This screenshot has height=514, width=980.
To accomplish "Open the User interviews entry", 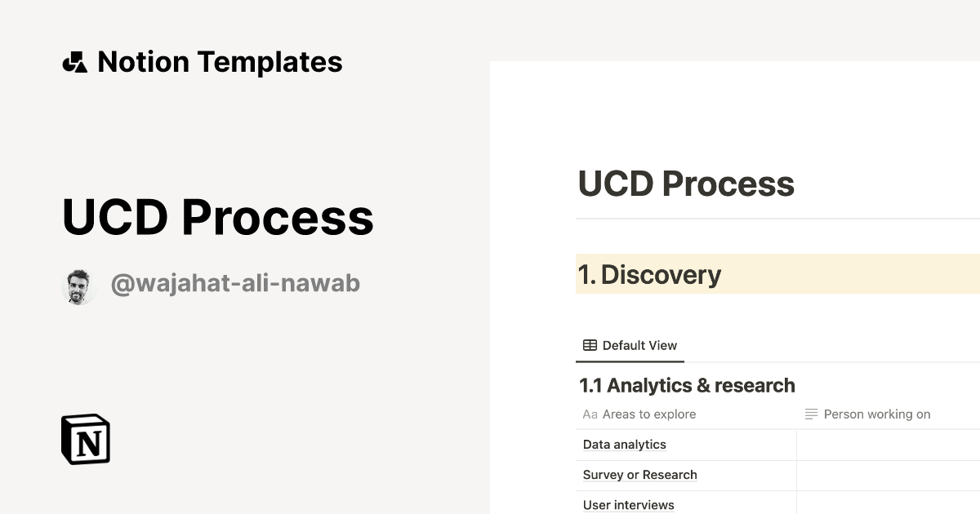I will coord(628,505).
